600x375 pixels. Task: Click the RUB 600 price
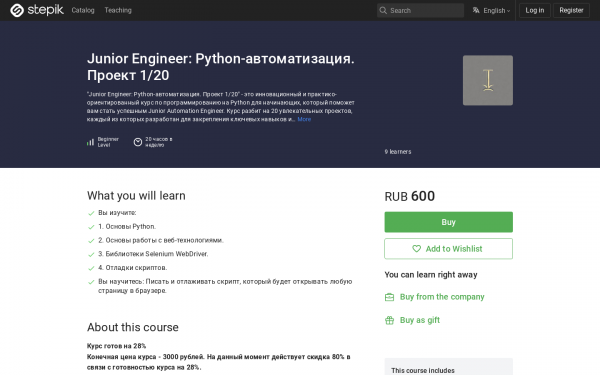pyautogui.click(x=409, y=196)
